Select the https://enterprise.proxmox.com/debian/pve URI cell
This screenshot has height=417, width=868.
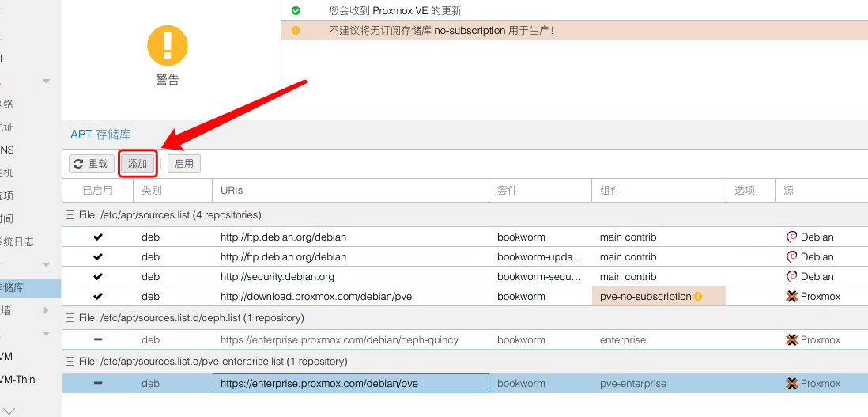pos(351,383)
